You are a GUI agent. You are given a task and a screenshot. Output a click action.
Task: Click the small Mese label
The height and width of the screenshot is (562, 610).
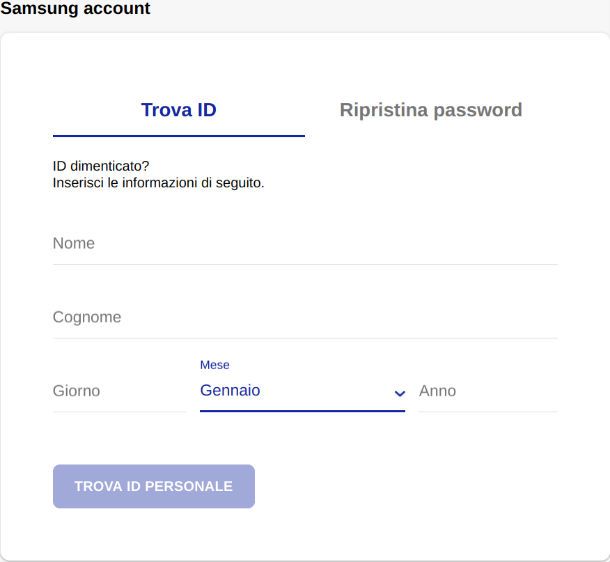click(x=215, y=366)
